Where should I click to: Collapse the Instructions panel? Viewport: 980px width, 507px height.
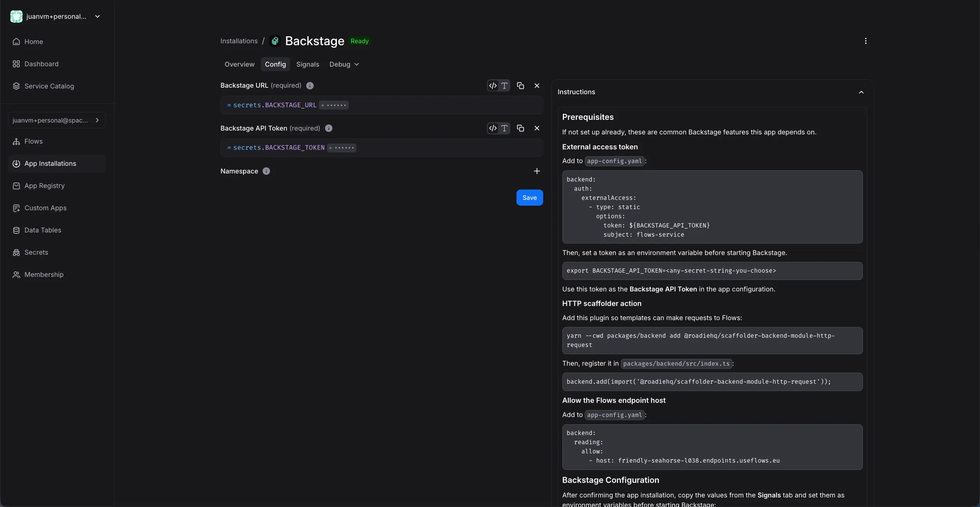(861, 92)
